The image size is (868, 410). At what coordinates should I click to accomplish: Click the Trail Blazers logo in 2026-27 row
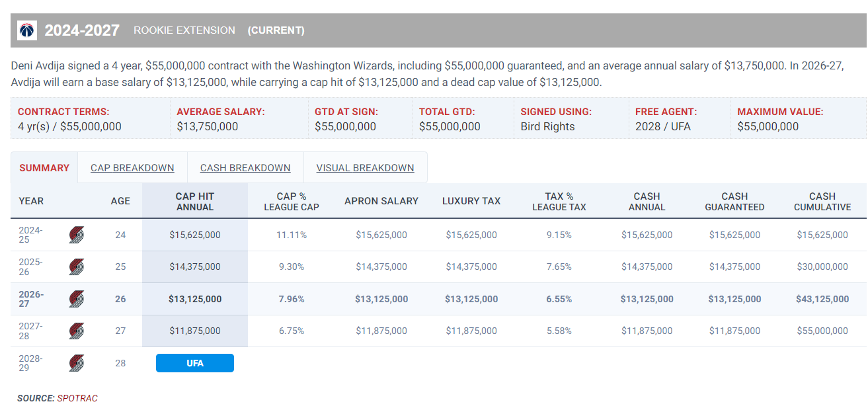pos(77,299)
